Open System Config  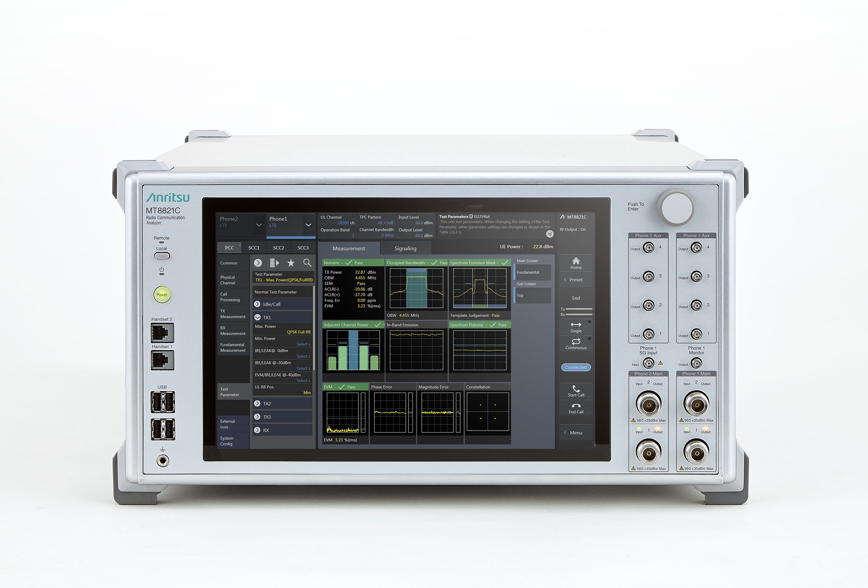point(233,441)
